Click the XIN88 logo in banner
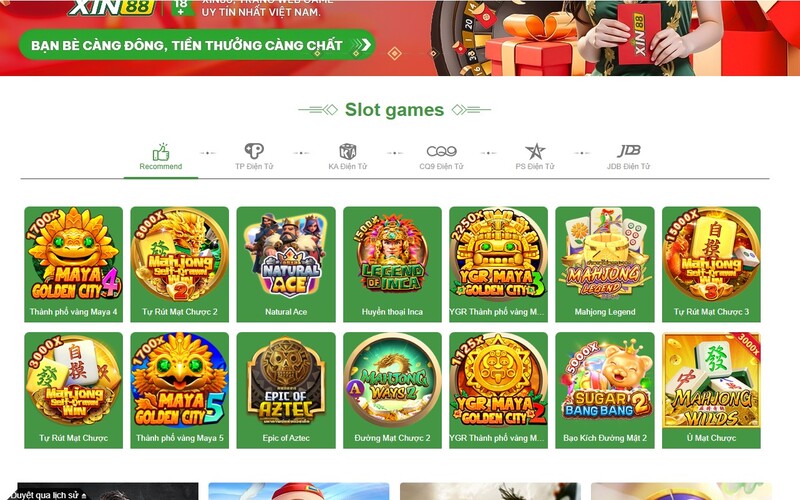800x500 pixels. click(x=112, y=8)
